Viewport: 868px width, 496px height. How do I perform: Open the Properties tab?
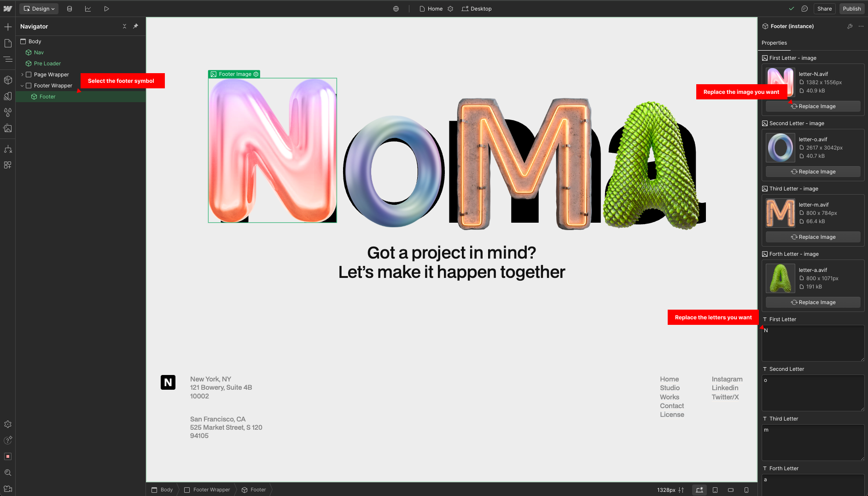pos(774,43)
